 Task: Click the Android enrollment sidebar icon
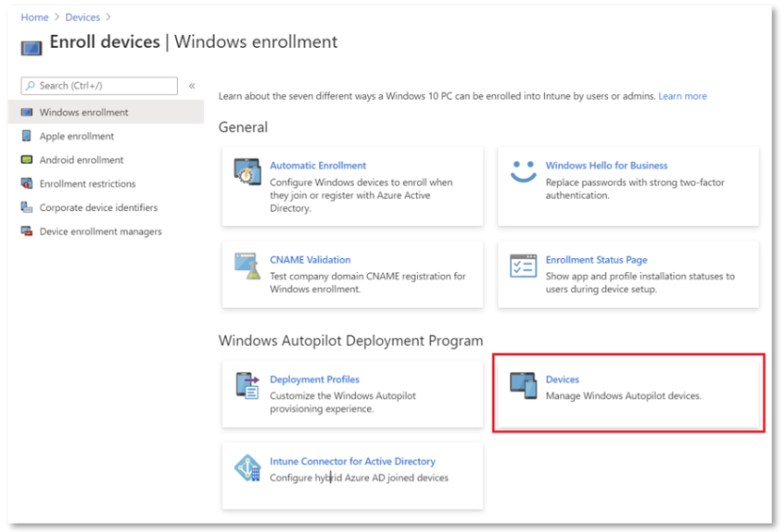click(27, 160)
